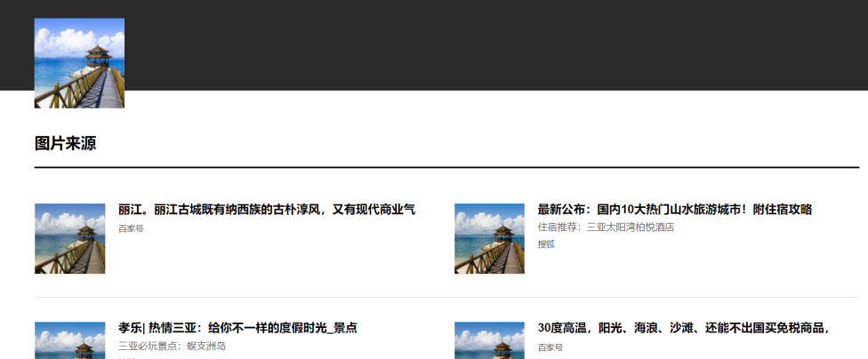Click the text 三亚必玩景点：蜈支洲岛
Viewport: 868px width, 359px height.
tap(173, 347)
